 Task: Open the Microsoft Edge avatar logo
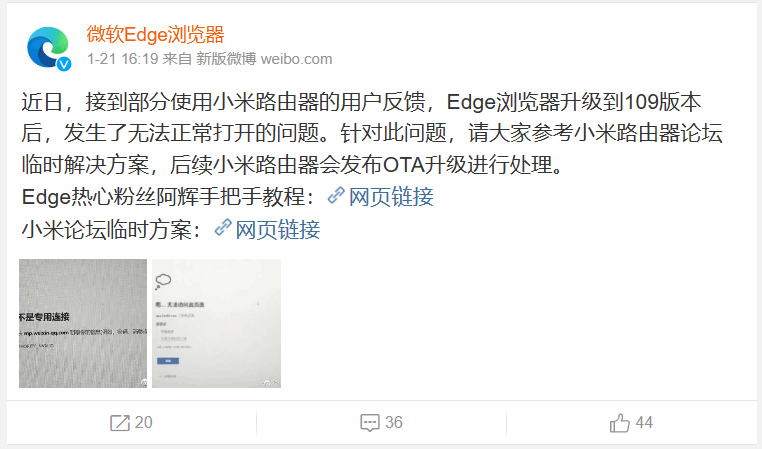(x=48, y=48)
